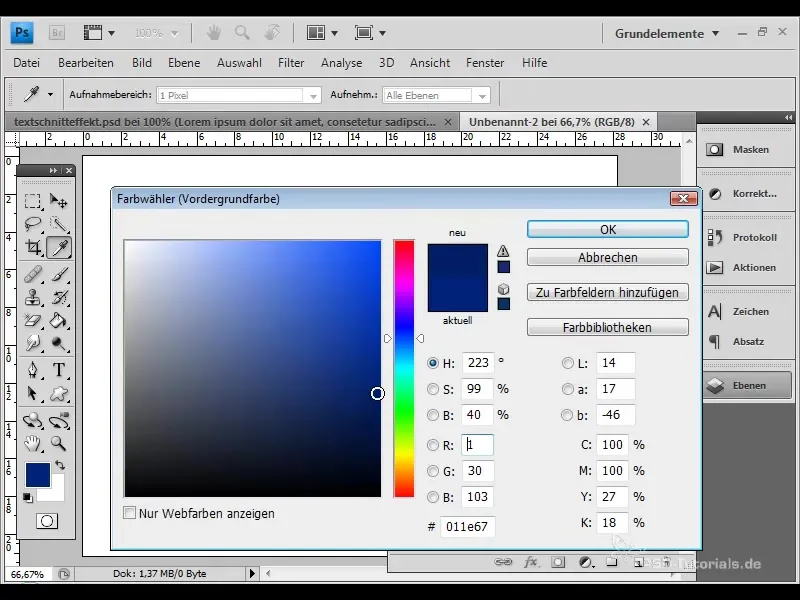Enable Nur Webfarben anzeigen checkbox
The image size is (800, 600).
tap(130, 513)
